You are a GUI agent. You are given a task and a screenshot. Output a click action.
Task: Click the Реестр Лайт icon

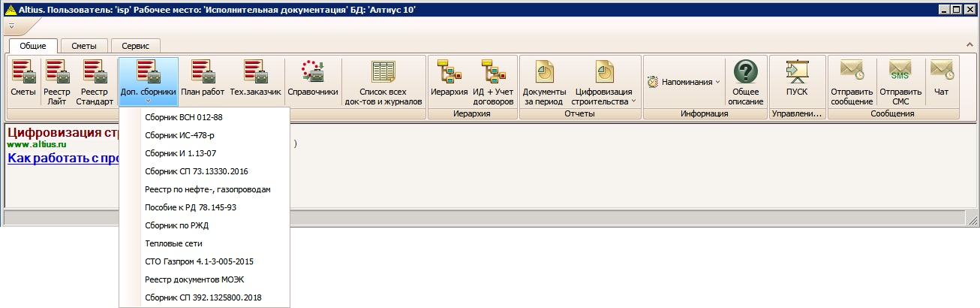pyautogui.click(x=58, y=81)
